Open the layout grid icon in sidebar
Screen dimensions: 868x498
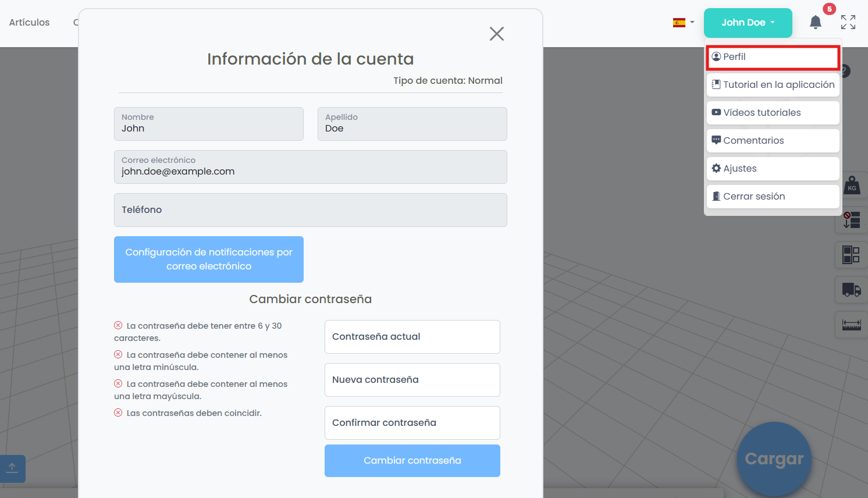852,254
